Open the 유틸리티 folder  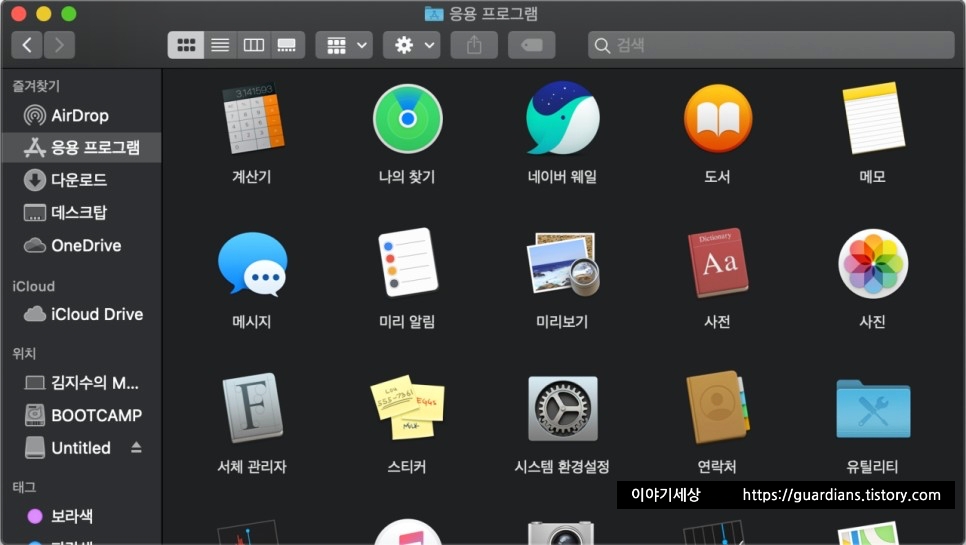coord(873,409)
